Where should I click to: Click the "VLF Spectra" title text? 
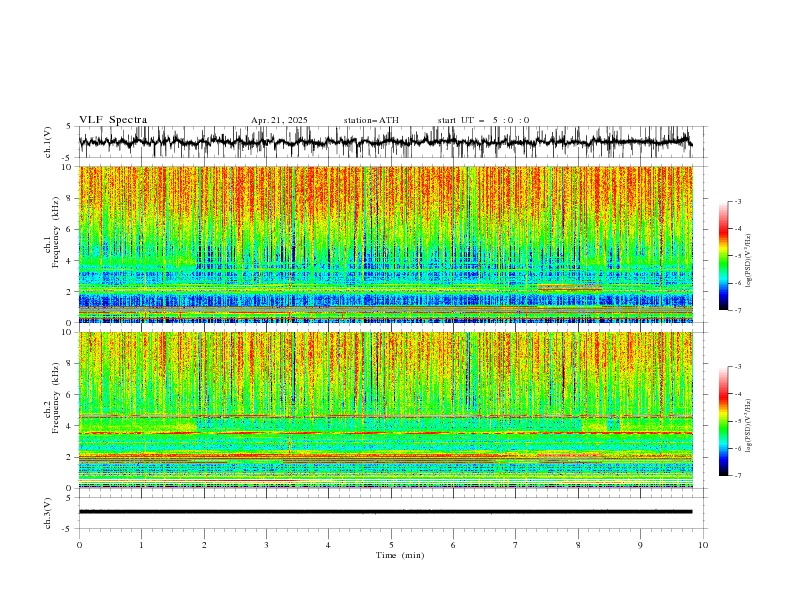tap(113, 120)
